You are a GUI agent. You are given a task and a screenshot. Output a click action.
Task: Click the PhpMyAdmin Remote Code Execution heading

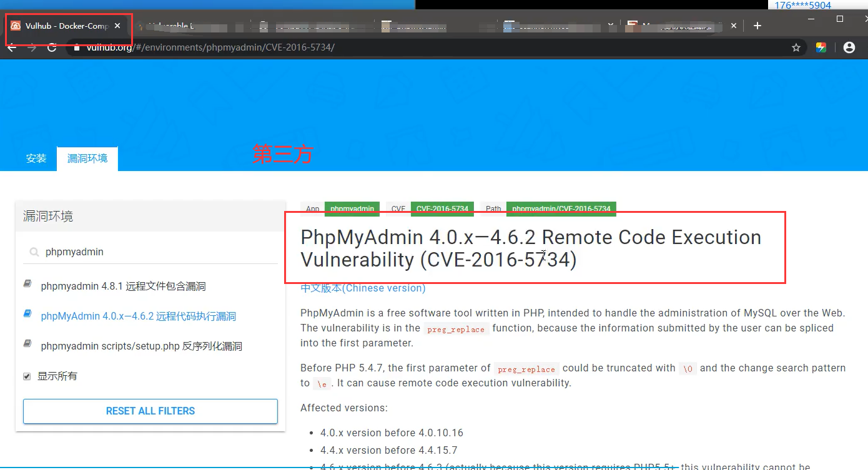[x=531, y=248]
